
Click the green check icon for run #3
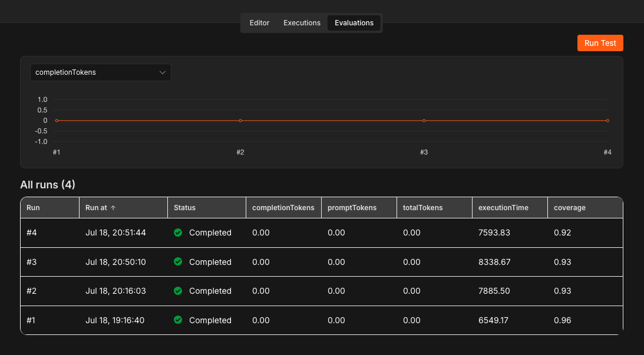point(178,262)
